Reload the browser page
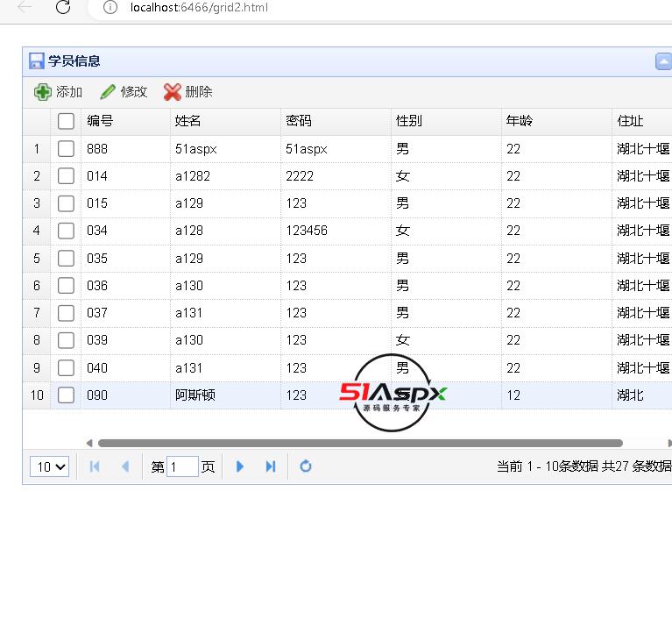Screen dimensions: 672x619 tap(62, 8)
